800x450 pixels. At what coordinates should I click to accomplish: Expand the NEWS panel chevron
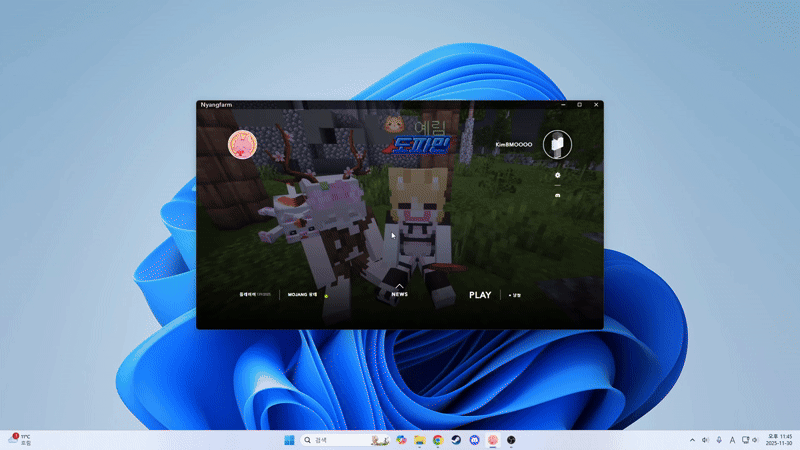[399, 287]
